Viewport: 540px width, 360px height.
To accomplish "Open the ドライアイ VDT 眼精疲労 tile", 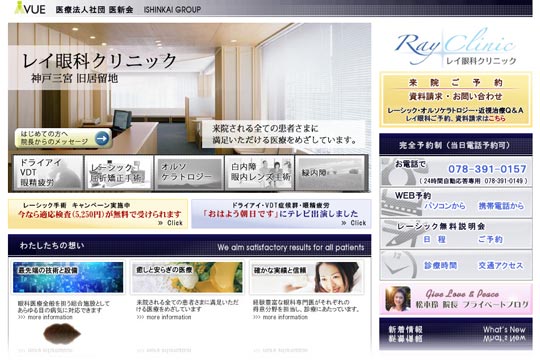I will (49, 172).
